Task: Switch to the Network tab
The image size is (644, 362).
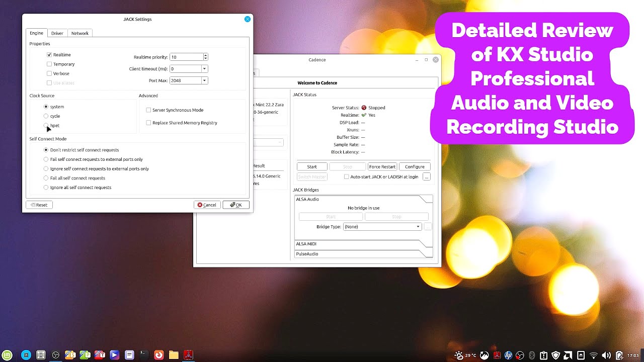Action: coord(79,33)
